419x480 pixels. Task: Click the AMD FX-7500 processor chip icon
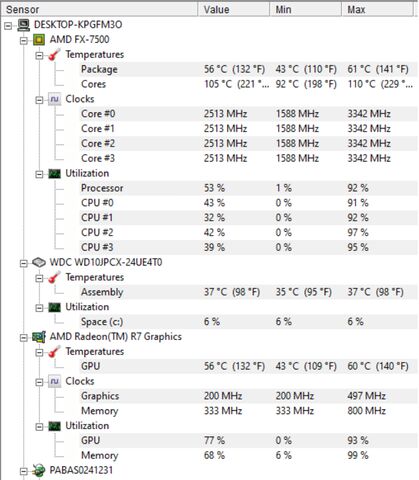[39, 40]
